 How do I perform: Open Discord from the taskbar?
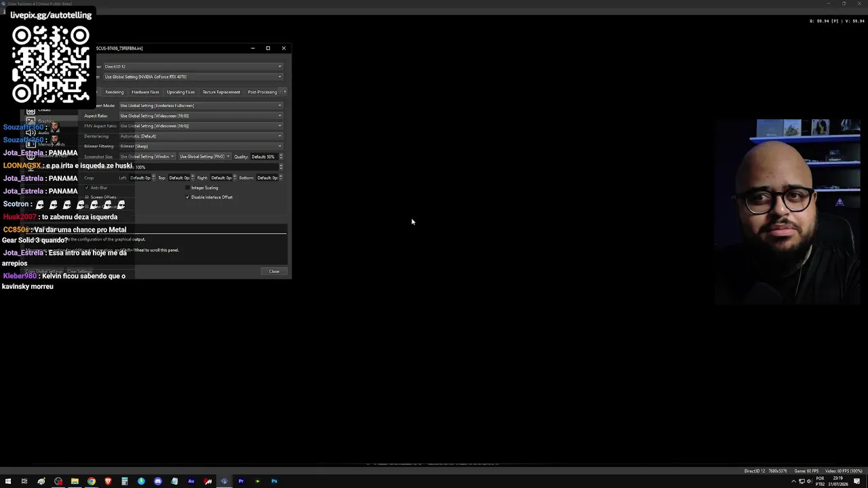pyautogui.click(x=158, y=481)
